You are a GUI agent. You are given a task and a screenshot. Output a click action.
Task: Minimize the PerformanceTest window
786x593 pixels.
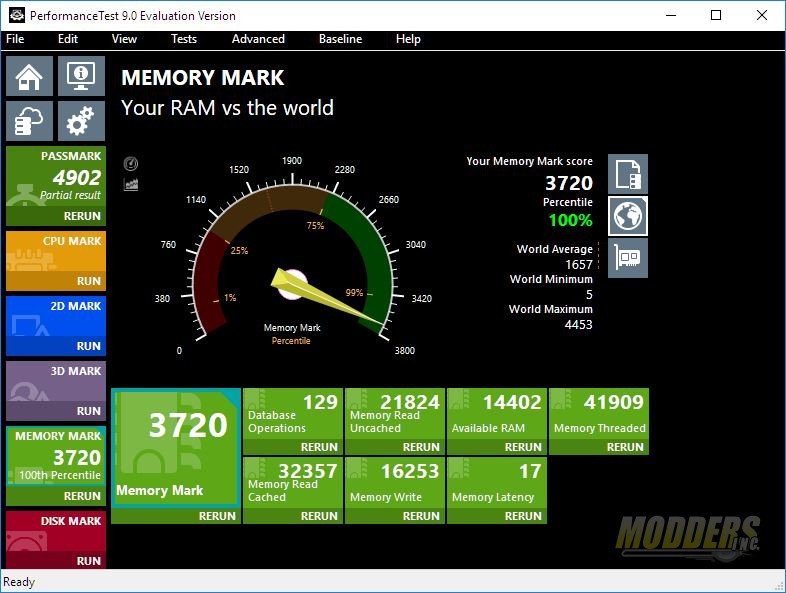coord(671,15)
